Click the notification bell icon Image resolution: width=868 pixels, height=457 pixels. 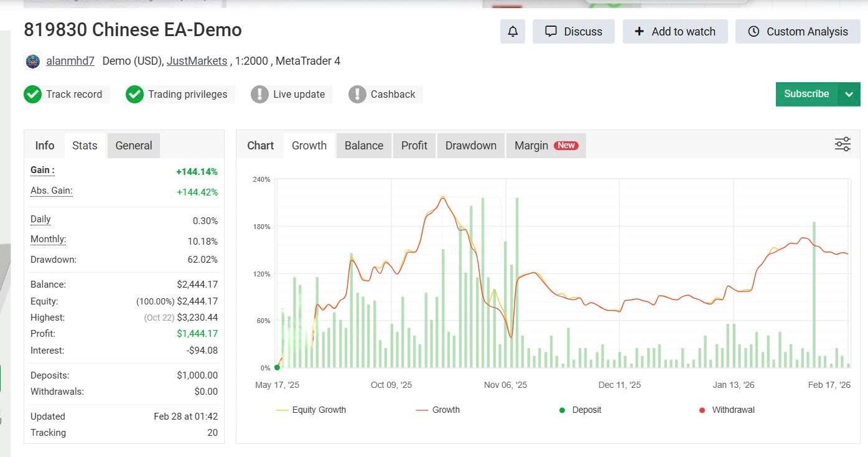pos(512,32)
